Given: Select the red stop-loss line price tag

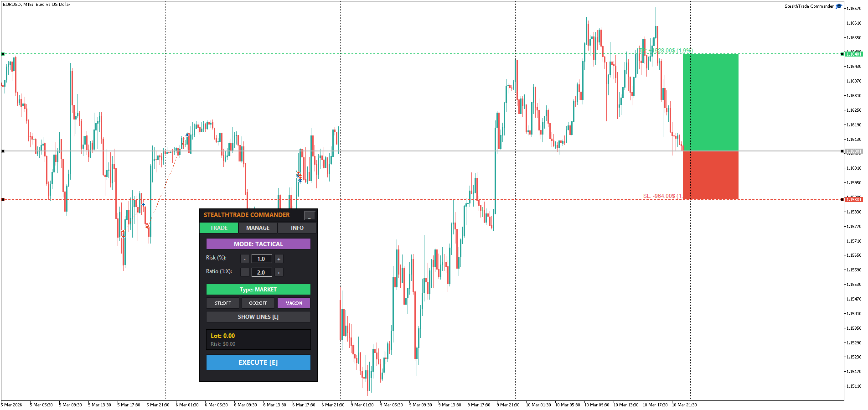Looking at the screenshot, I should point(854,199).
